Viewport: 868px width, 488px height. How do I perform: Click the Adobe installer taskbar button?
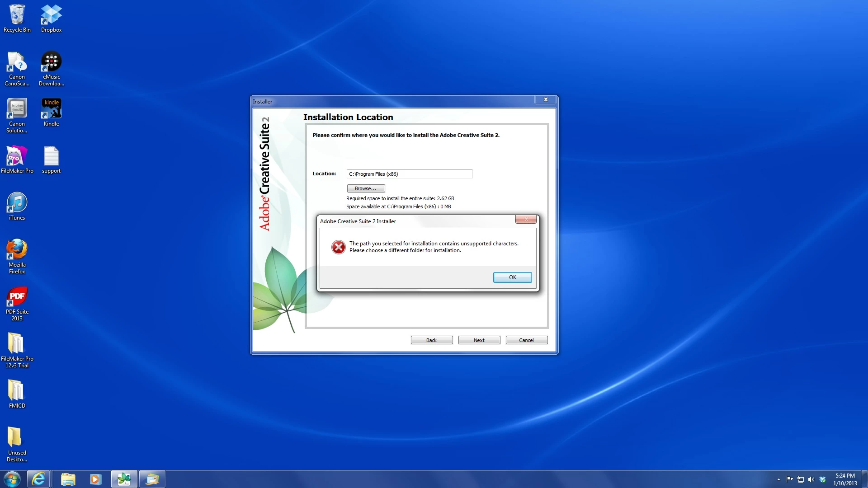pyautogui.click(x=124, y=479)
